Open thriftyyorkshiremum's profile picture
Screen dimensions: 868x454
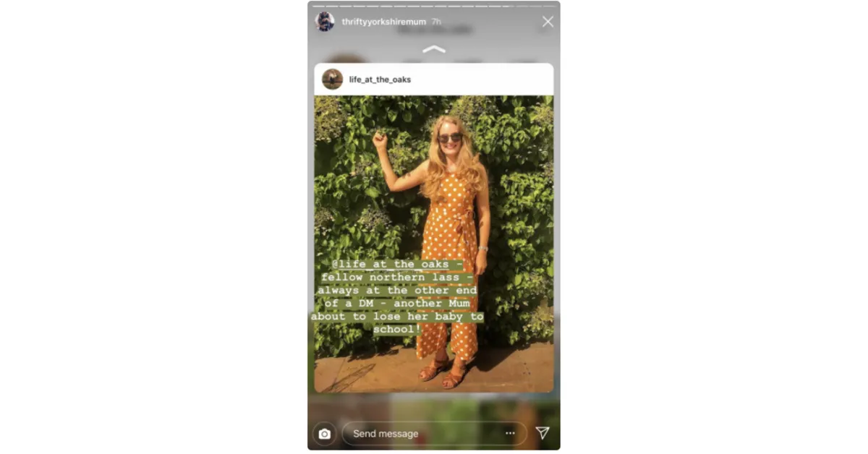325,22
